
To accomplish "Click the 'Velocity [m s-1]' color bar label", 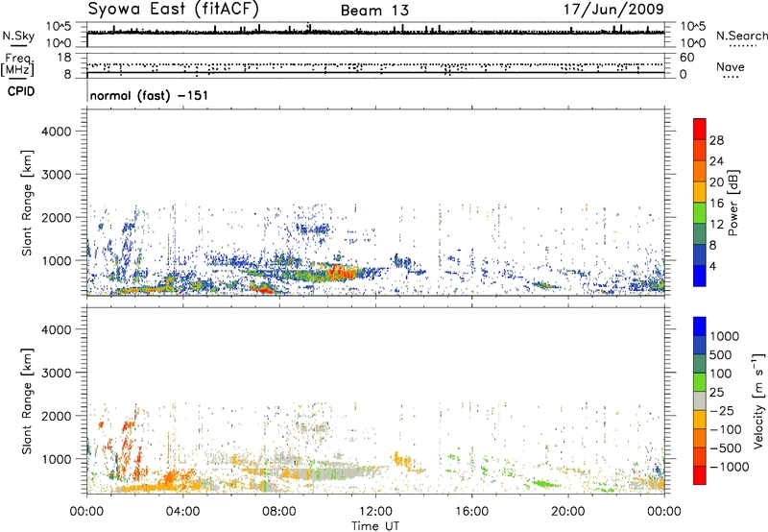I will 758,400.
